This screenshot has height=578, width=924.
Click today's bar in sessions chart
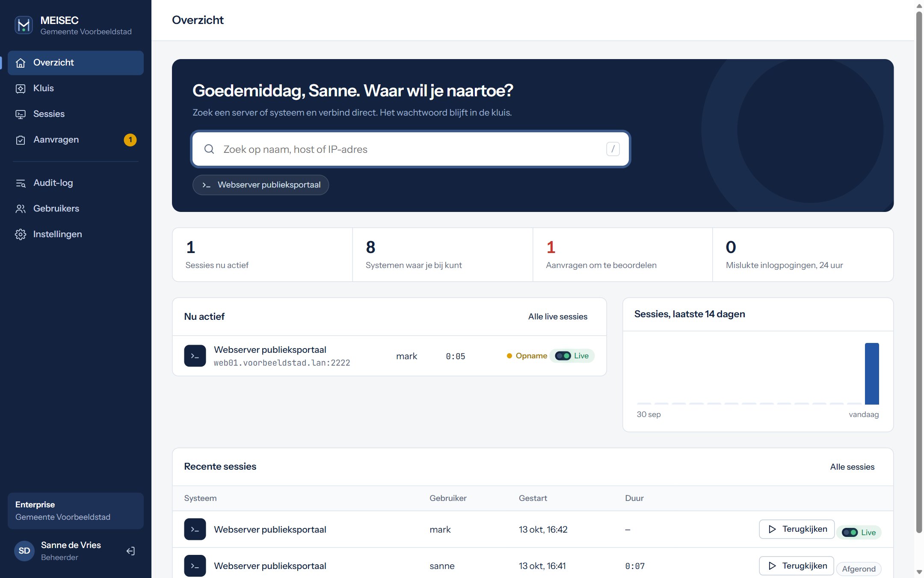(872, 374)
